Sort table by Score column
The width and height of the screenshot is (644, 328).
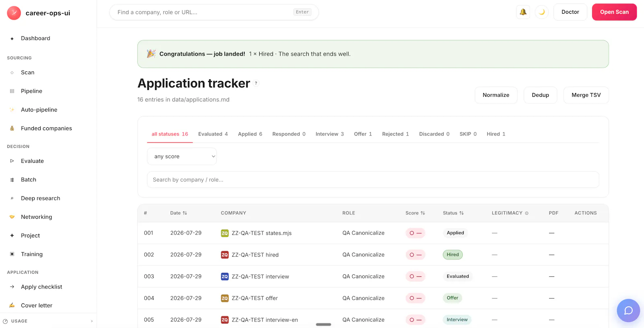(415, 213)
